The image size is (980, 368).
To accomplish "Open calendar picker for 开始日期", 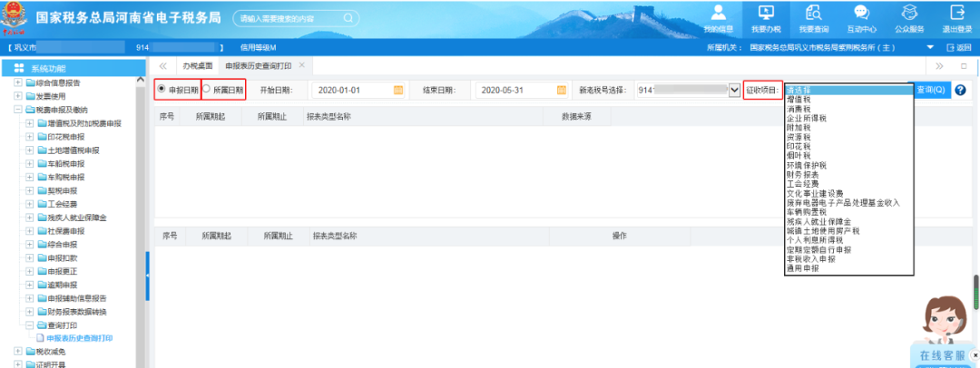I will [397, 90].
